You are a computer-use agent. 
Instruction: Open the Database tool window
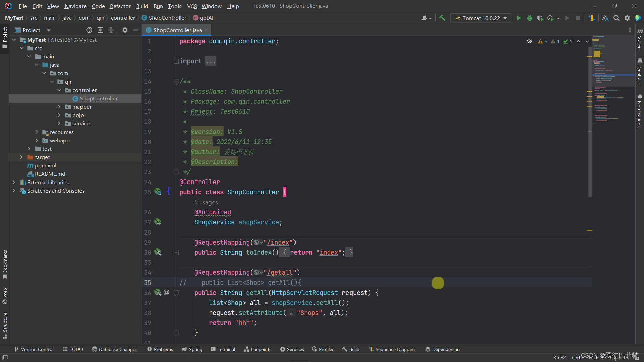coord(640,71)
